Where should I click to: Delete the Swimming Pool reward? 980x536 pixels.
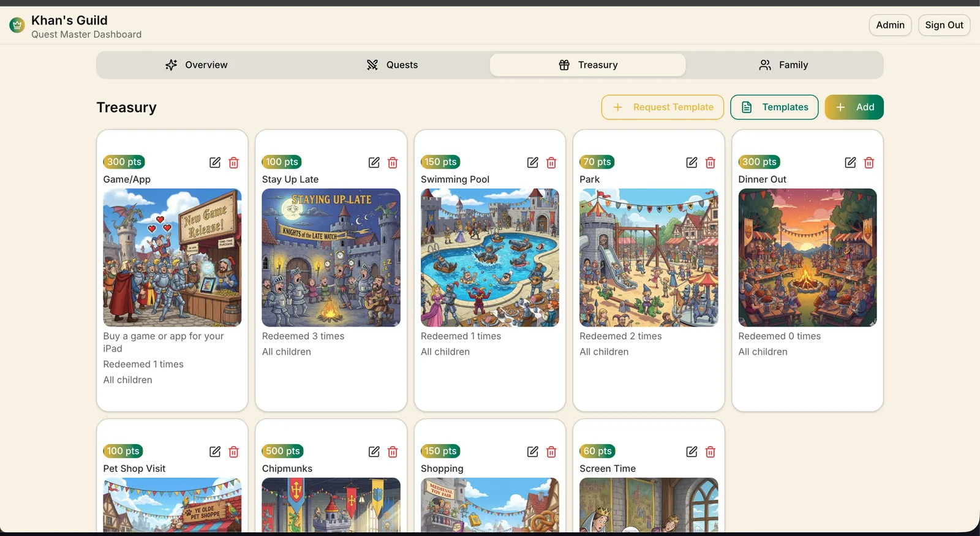[551, 162]
